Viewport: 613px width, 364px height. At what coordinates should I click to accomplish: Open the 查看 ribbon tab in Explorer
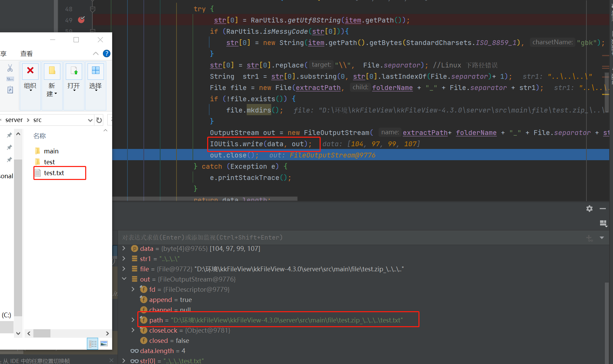click(27, 54)
